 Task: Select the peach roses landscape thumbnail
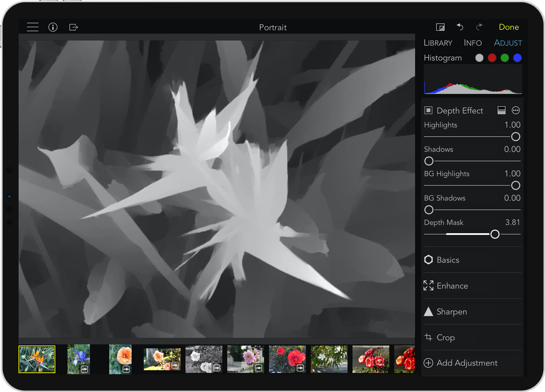pos(162,359)
